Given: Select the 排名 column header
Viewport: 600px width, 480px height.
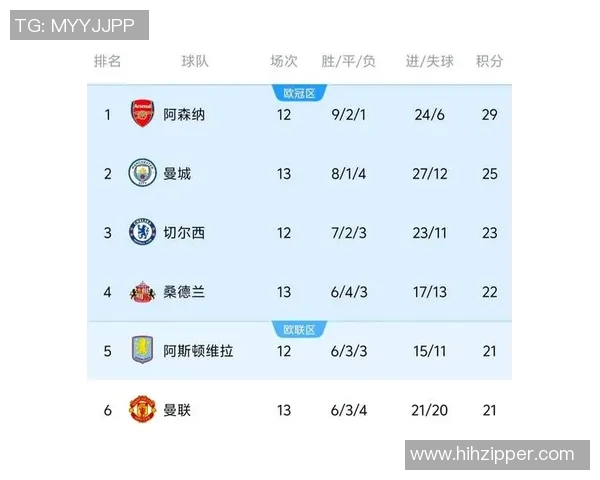Looking at the screenshot, I should pyautogui.click(x=107, y=61).
